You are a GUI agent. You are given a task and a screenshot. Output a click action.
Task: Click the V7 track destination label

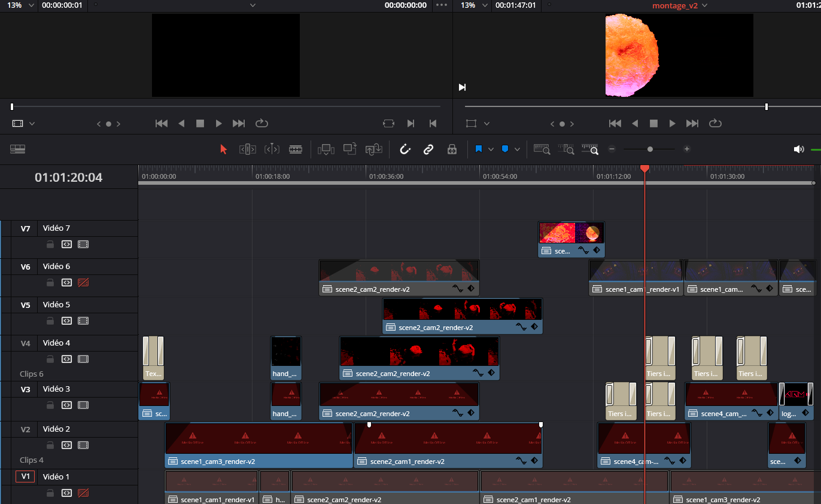(x=25, y=228)
